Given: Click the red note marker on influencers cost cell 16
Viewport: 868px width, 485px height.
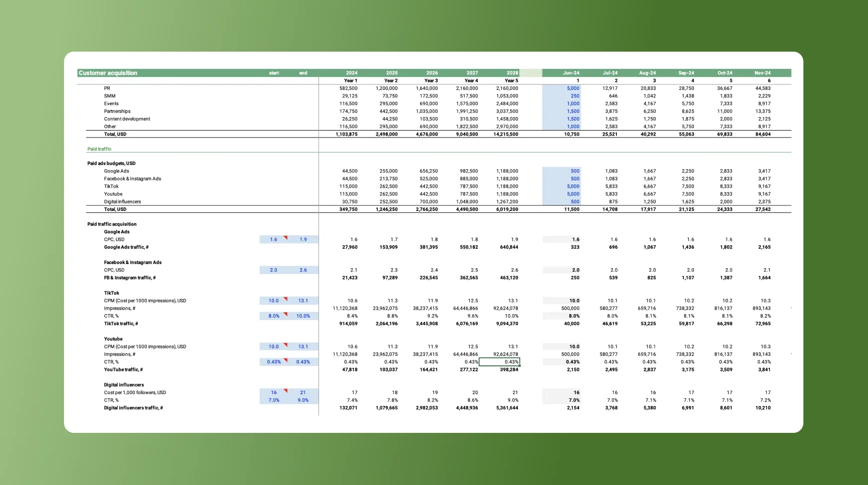Looking at the screenshot, I should click(x=285, y=391).
